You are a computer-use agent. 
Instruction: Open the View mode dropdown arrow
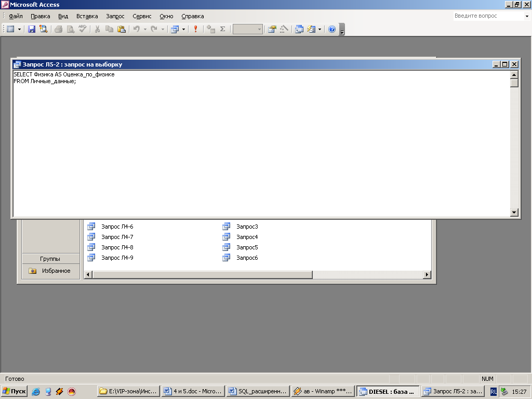[19, 29]
